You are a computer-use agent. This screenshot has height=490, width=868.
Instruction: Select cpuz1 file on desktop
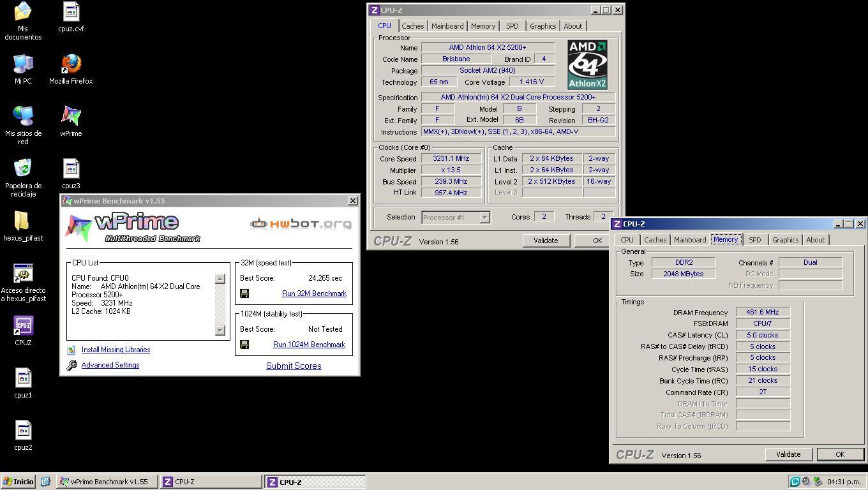click(x=23, y=383)
